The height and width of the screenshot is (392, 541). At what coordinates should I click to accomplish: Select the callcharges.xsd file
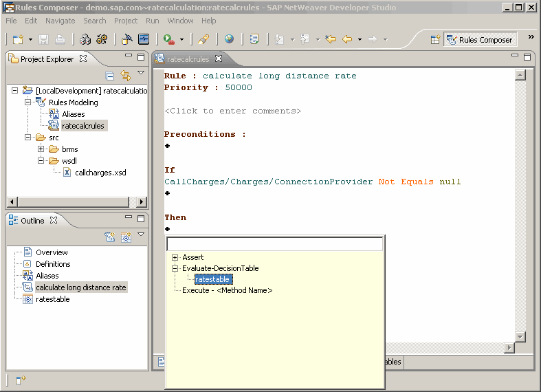click(x=100, y=173)
